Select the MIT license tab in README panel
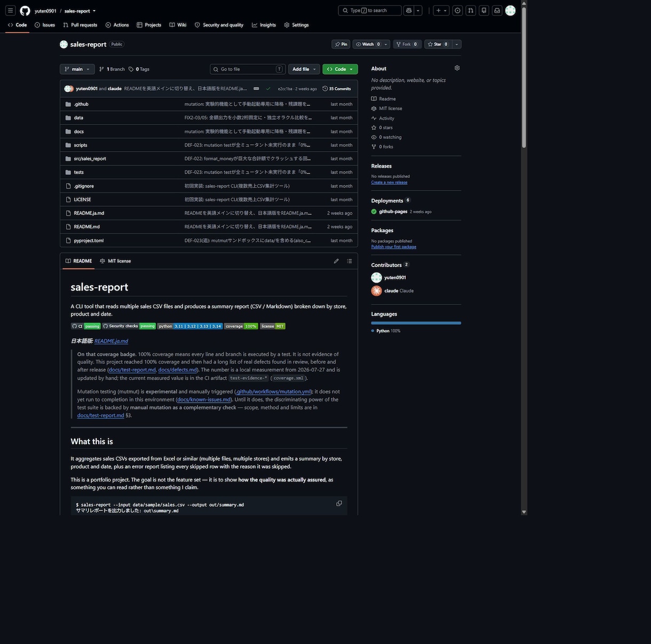The image size is (651, 644). pos(115,261)
